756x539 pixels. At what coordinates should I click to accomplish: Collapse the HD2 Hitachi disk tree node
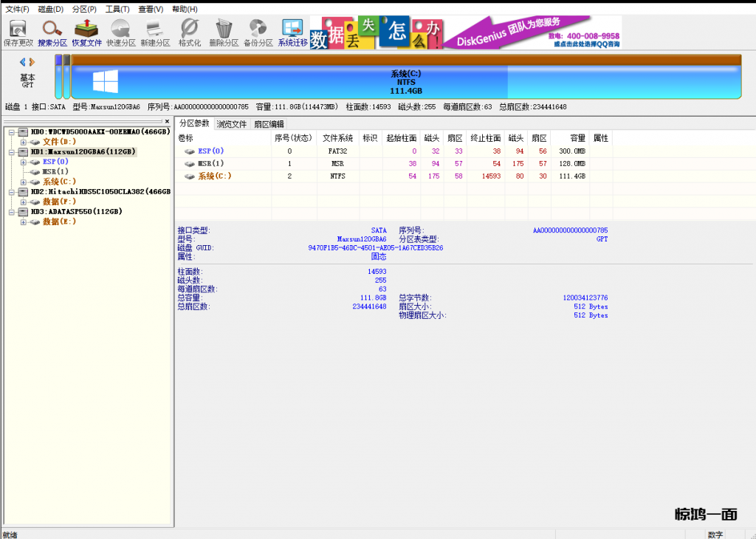(x=13, y=192)
